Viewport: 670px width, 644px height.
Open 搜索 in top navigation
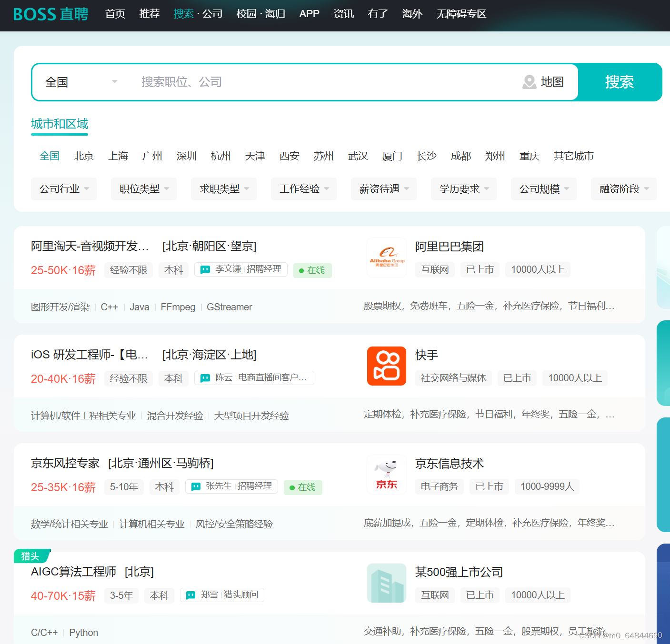184,14
